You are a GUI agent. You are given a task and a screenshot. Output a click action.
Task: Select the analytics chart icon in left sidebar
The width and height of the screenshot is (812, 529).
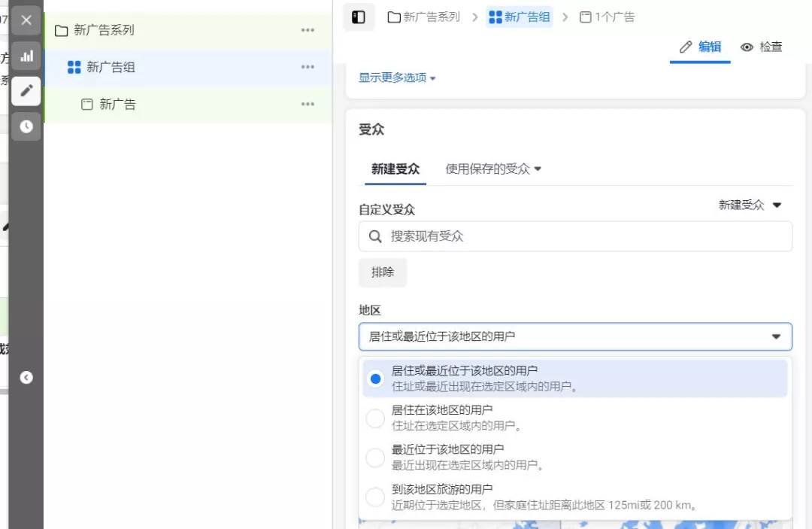26,56
